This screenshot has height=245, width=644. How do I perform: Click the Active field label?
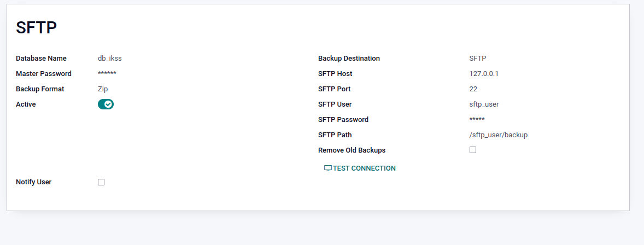point(26,104)
